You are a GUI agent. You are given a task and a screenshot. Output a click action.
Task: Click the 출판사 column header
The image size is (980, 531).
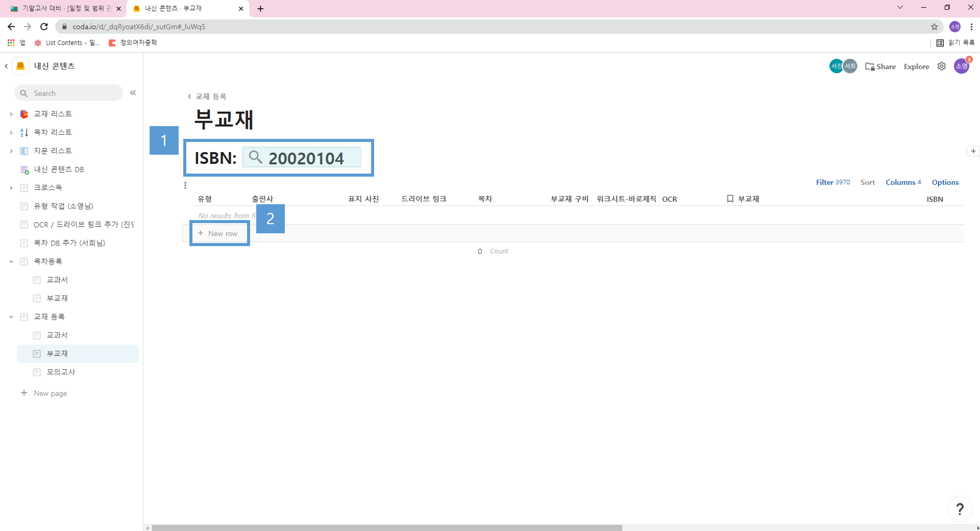pos(262,199)
